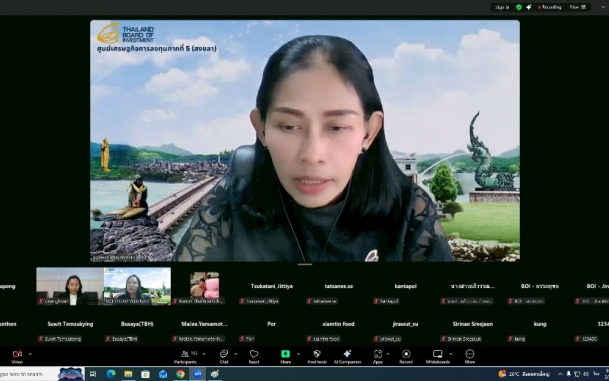Select the thumbnail with Songkhla virtual background
Image resolution: width=609 pixels, height=381 pixels.
click(x=137, y=286)
